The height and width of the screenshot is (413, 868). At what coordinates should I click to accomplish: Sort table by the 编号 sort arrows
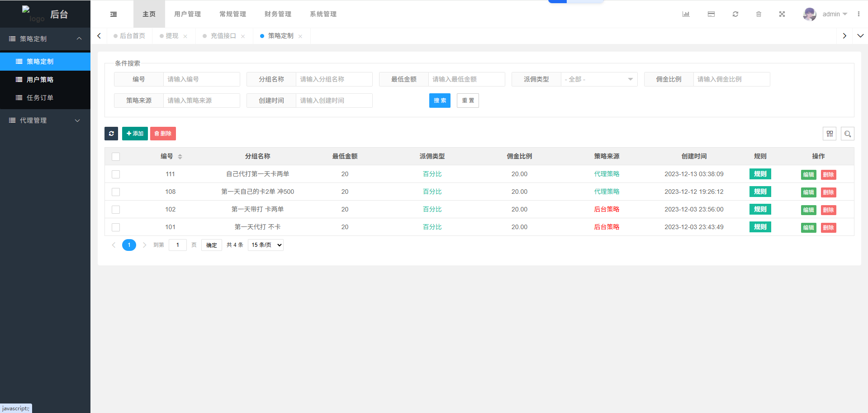[180, 157]
